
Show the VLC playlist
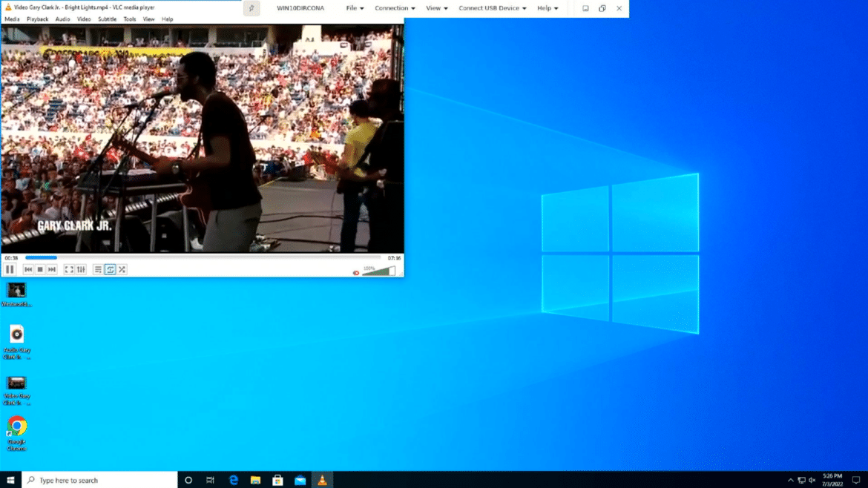point(97,269)
